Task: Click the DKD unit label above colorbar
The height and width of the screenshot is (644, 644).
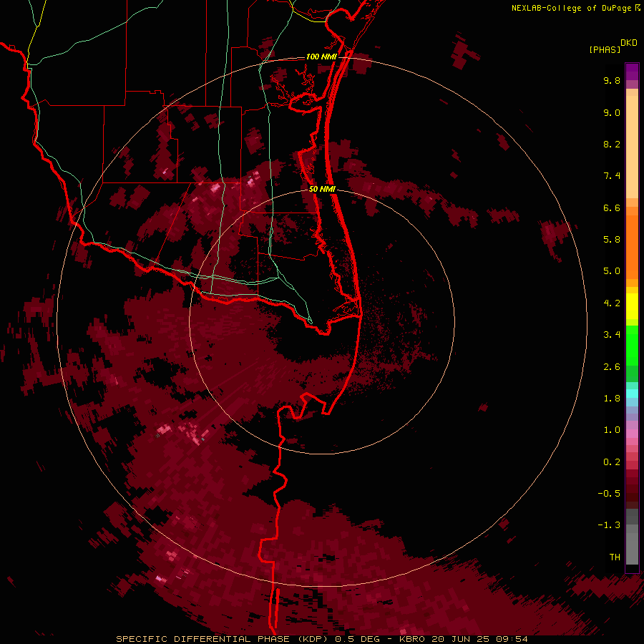Action: [x=629, y=43]
